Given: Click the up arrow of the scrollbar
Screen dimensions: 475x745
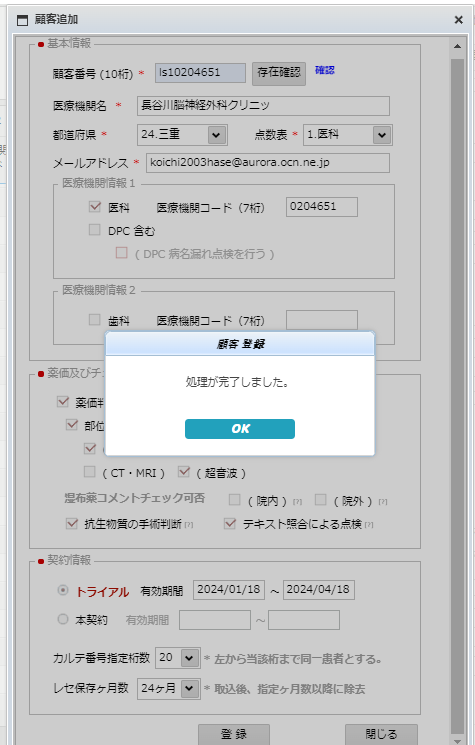Looking at the screenshot, I should click(457, 46).
